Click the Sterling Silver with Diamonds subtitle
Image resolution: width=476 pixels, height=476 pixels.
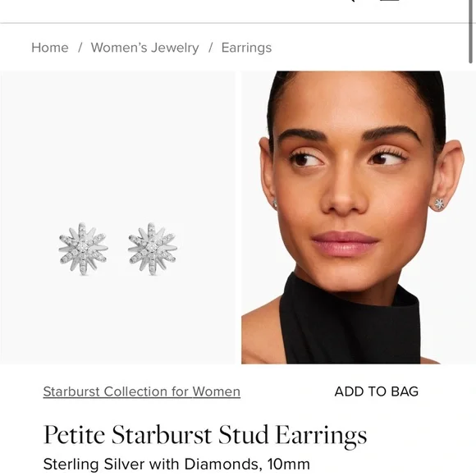point(176,465)
